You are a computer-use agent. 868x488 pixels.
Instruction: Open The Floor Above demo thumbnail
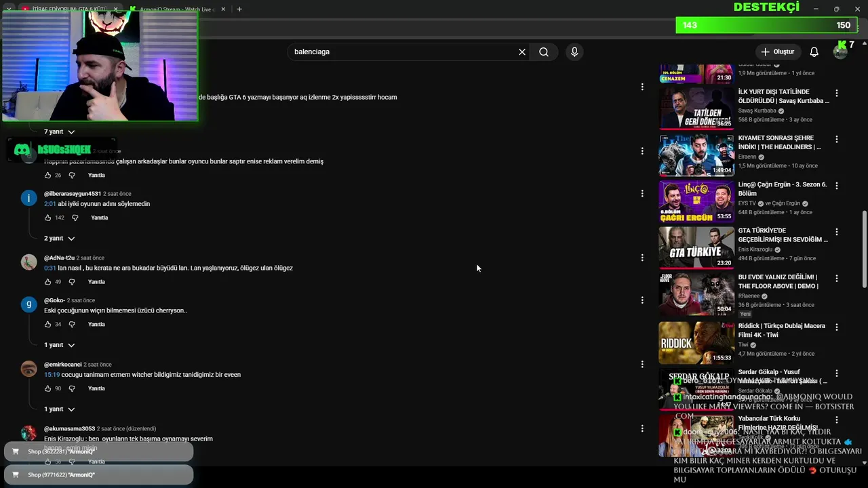(696, 294)
